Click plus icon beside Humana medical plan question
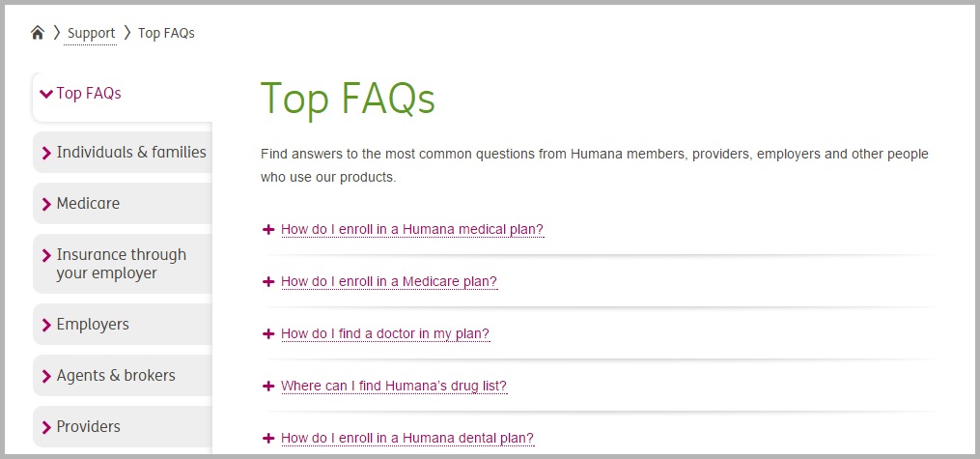The width and height of the screenshot is (980, 459). click(268, 230)
